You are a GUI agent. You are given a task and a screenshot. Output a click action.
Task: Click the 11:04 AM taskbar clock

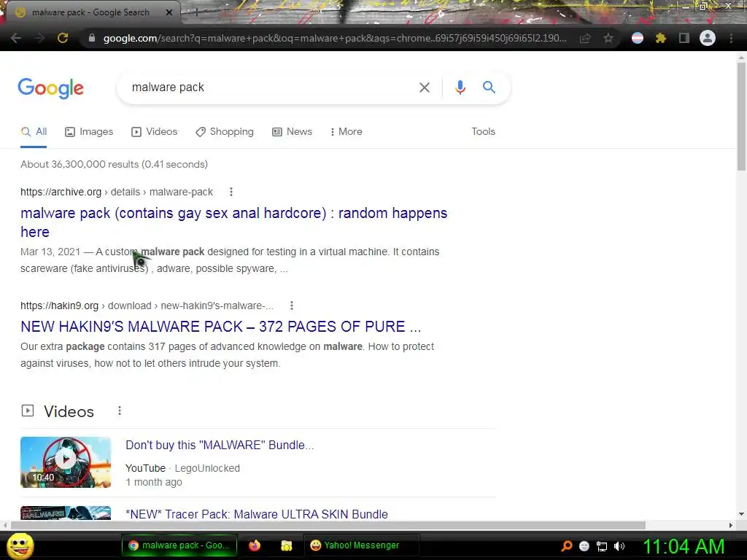click(684, 546)
